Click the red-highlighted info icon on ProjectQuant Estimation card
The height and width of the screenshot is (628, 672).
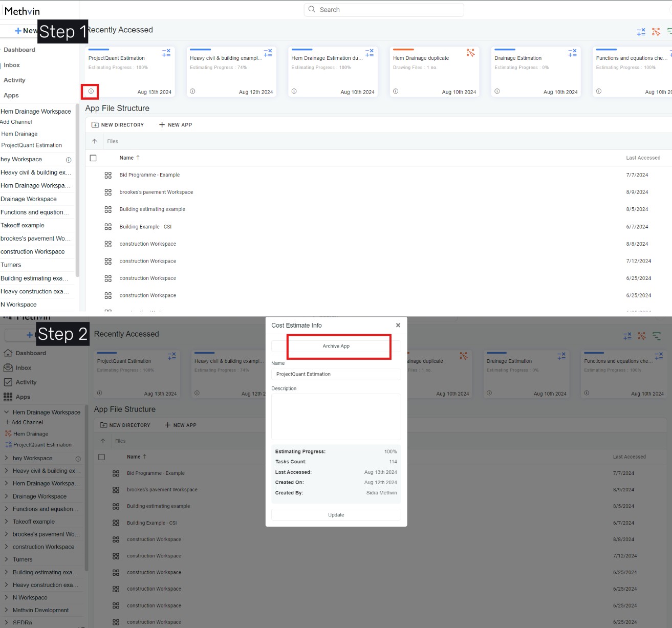[91, 91]
